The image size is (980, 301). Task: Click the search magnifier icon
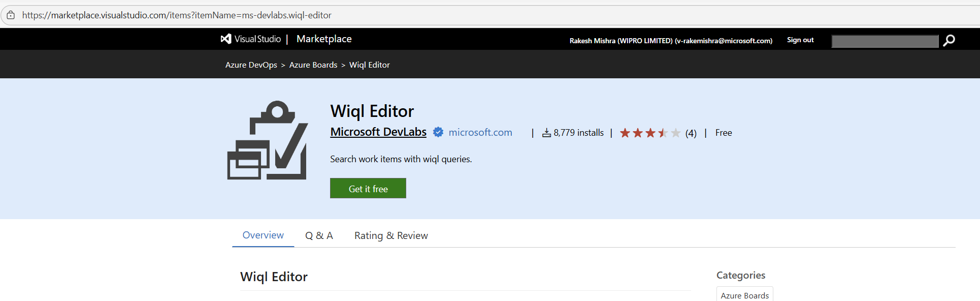tap(949, 40)
